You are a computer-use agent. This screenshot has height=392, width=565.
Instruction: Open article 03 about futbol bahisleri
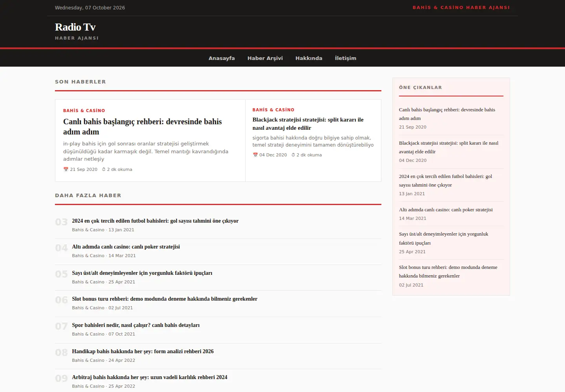point(155,221)
